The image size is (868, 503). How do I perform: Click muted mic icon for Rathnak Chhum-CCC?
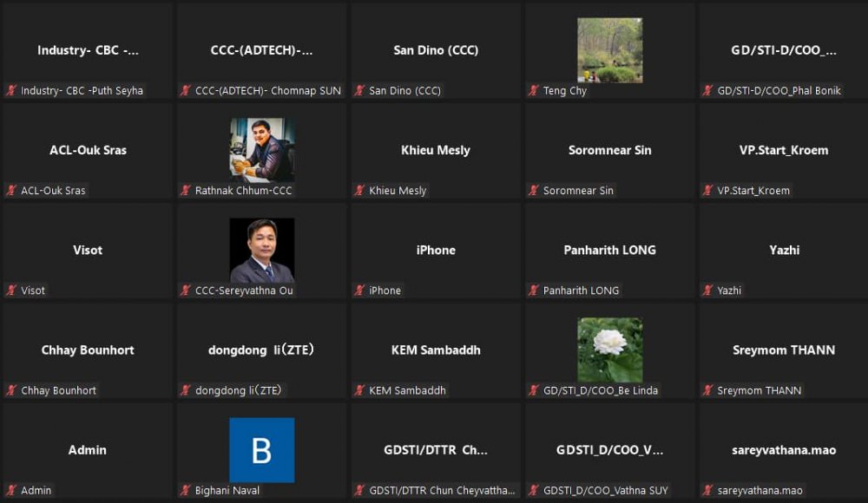[x=185, y=191]
